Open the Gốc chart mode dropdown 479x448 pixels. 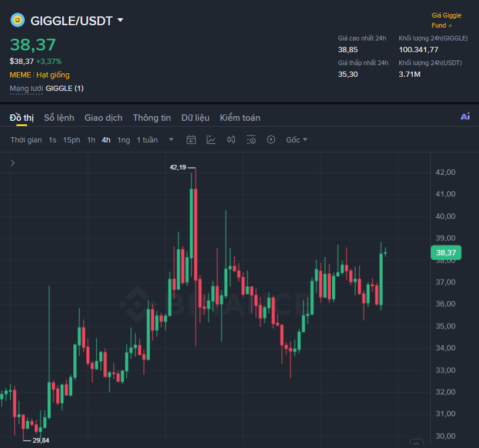296,140
